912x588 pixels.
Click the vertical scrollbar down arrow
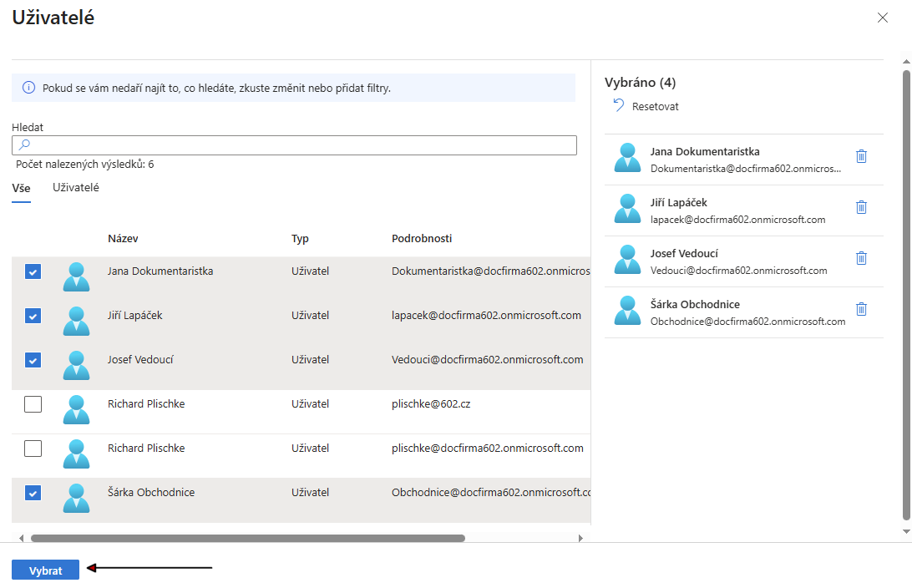906,531
